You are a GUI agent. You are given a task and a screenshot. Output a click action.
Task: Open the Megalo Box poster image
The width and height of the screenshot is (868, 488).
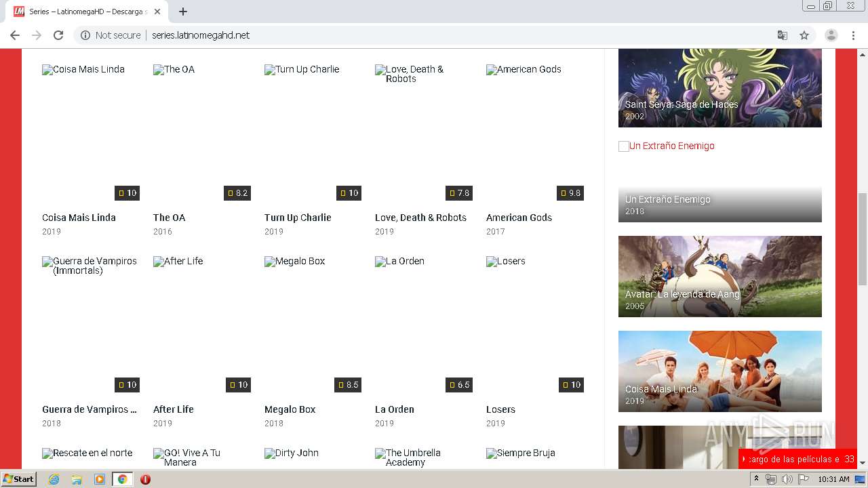click(x=313, y=324)
